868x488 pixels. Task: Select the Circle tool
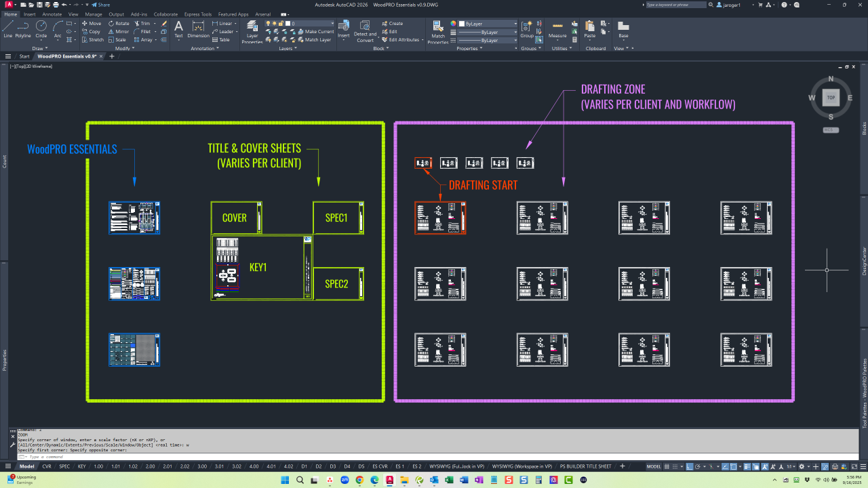coord(41,28)
